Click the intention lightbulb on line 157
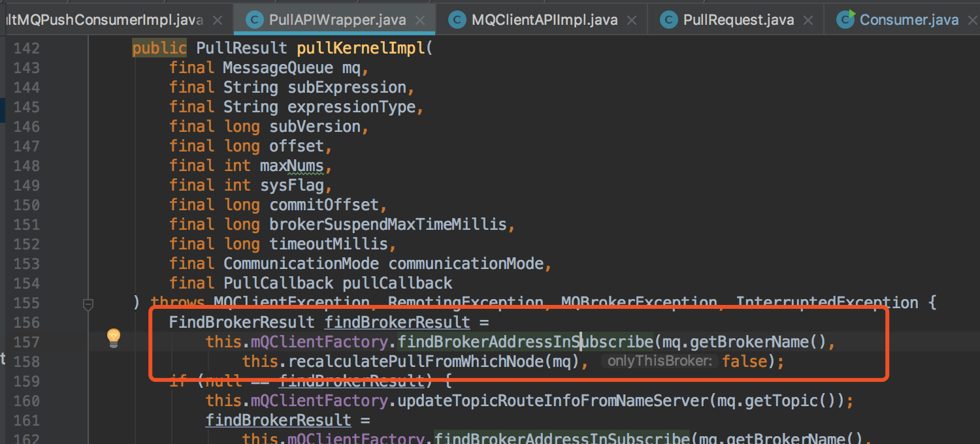 pos(114,337)
